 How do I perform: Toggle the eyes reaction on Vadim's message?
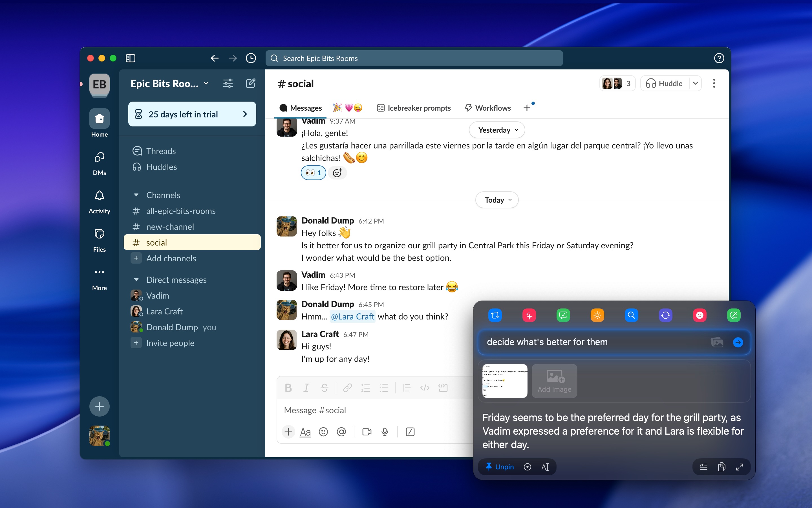(314, 173)
